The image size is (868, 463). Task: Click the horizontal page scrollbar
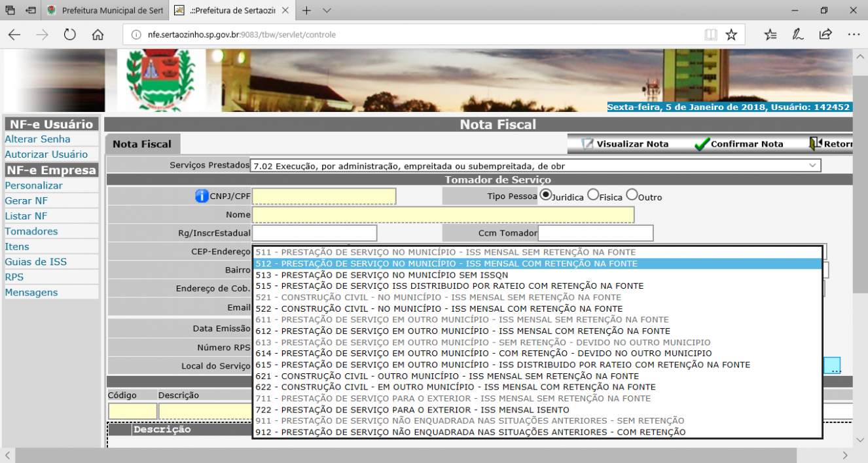406,454
